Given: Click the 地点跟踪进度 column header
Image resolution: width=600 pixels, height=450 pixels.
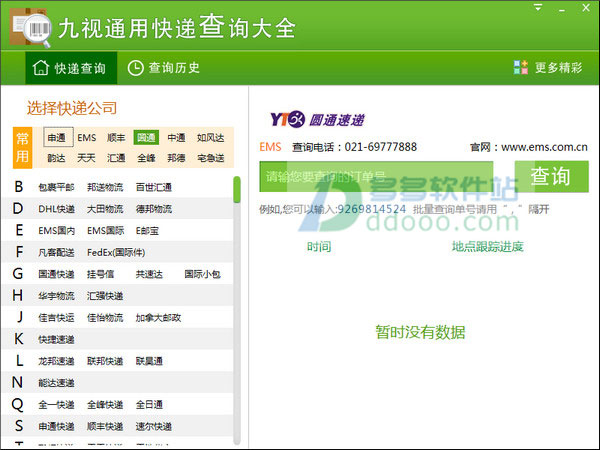Looking at the screenshot, I should click(488, 247).
